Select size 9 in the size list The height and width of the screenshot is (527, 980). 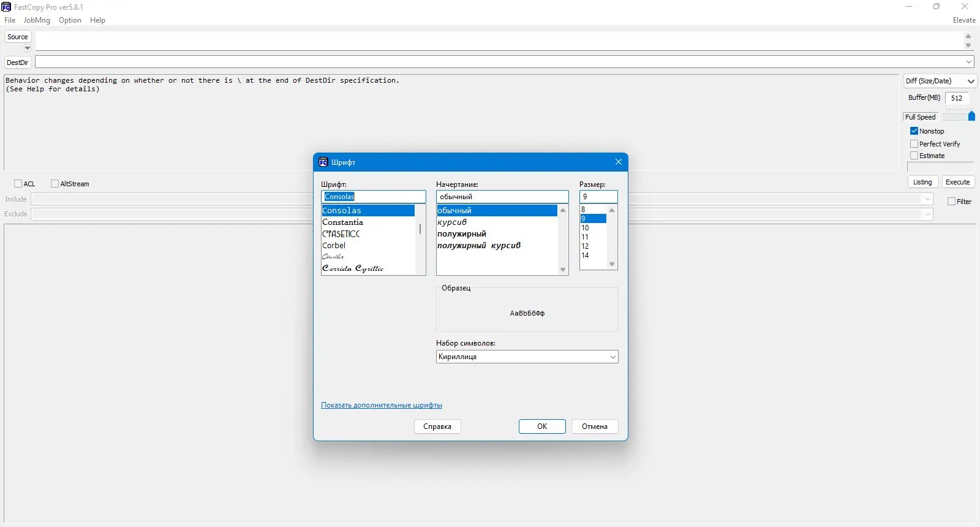pos(593,218)
